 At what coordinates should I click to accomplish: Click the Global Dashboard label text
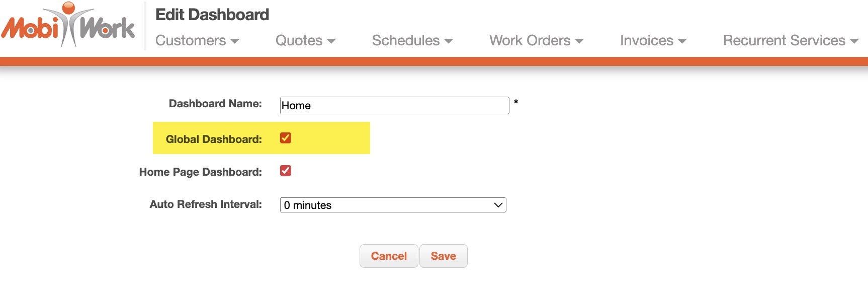(x=214, y=139)
